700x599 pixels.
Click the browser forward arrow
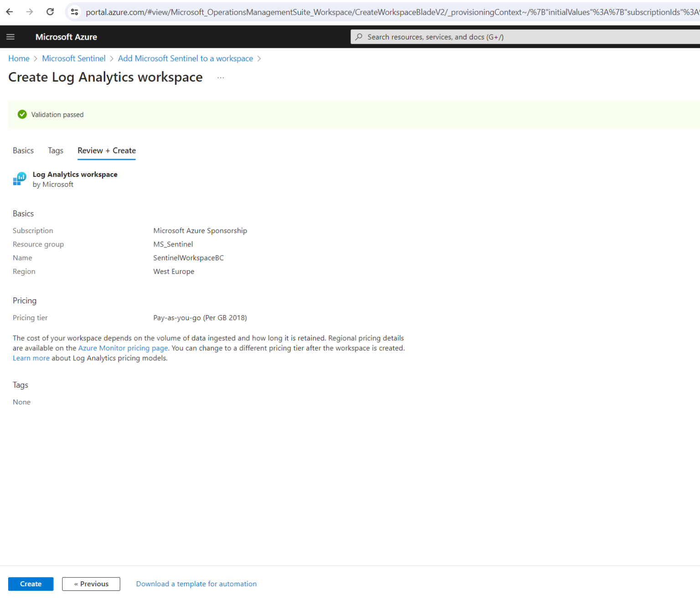tap(30, 12)
